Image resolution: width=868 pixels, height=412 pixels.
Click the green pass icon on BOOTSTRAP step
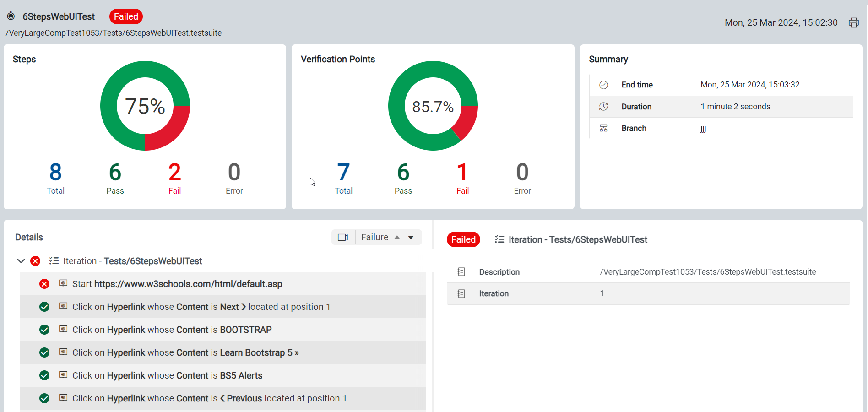pos(44,330)
